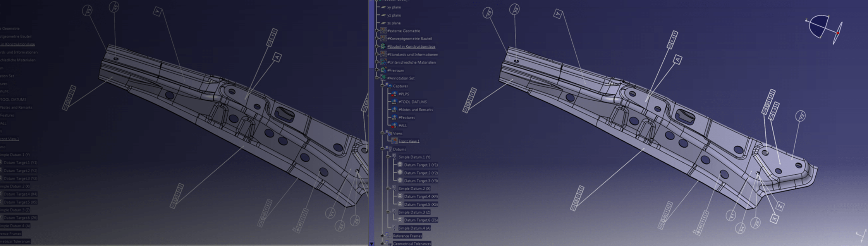
Task: Expand the #externe Geometrie node in right tree
Action: tap(377, 31)
